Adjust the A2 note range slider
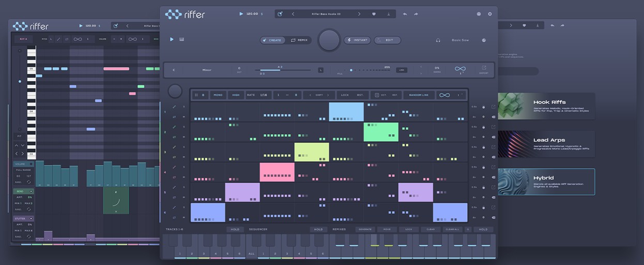The image size is (644, 265). coord(283,70)
